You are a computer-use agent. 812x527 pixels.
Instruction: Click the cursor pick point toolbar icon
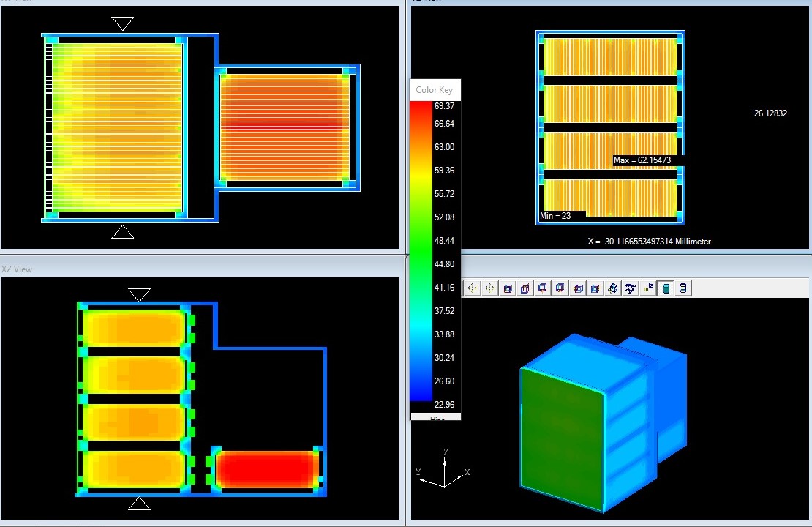coord(648,288)
